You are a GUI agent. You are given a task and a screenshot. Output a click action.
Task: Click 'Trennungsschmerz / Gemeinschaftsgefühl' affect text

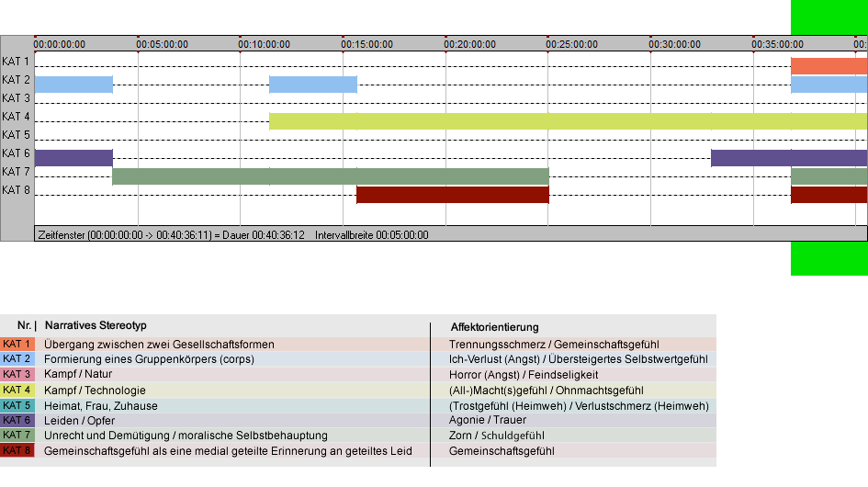(x=554, y=345)
